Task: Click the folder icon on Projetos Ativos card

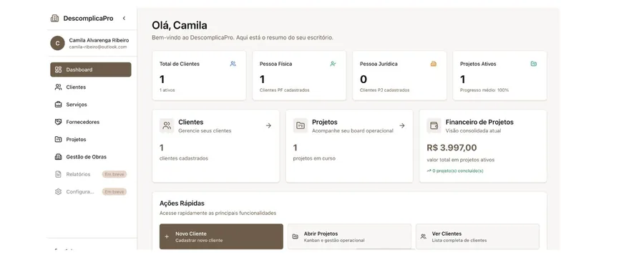Action: [534, 64]
